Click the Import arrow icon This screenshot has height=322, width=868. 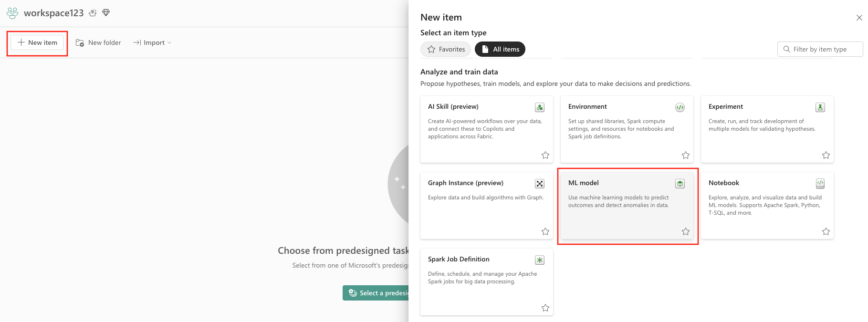click(137, 42)
